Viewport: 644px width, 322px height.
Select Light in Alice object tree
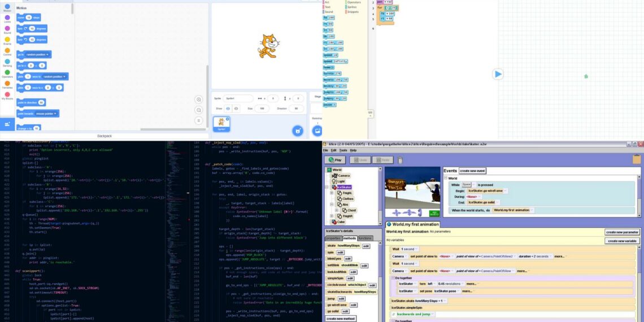click(338, 181)
